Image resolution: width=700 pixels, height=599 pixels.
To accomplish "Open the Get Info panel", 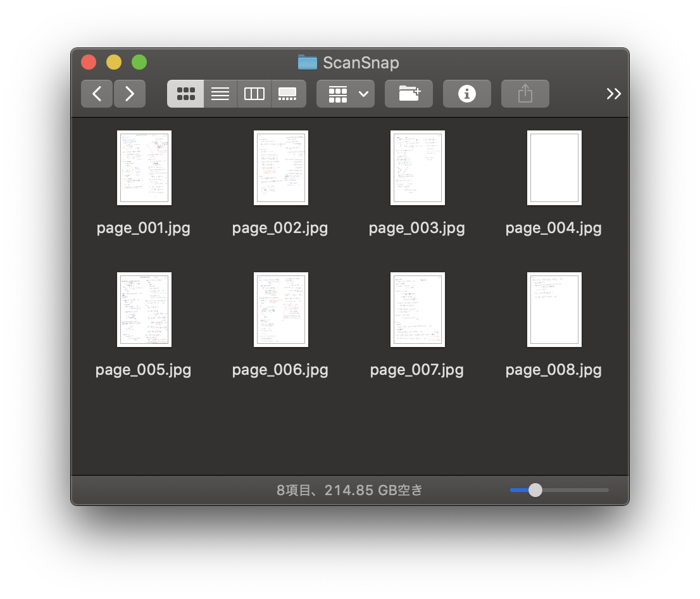I will click(466, 93).
